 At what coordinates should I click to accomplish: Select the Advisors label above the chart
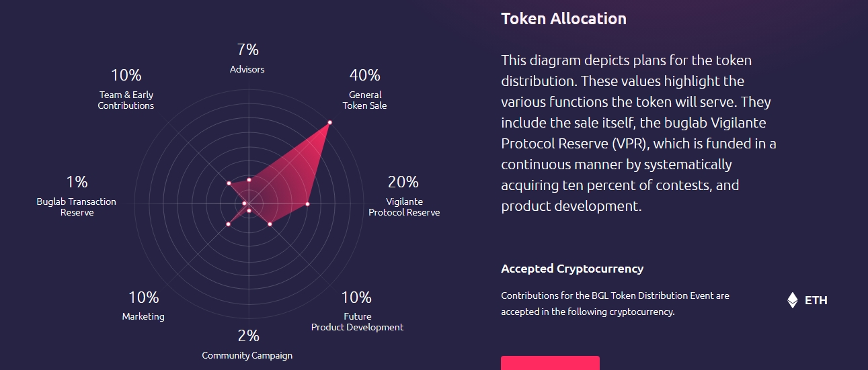247,69
